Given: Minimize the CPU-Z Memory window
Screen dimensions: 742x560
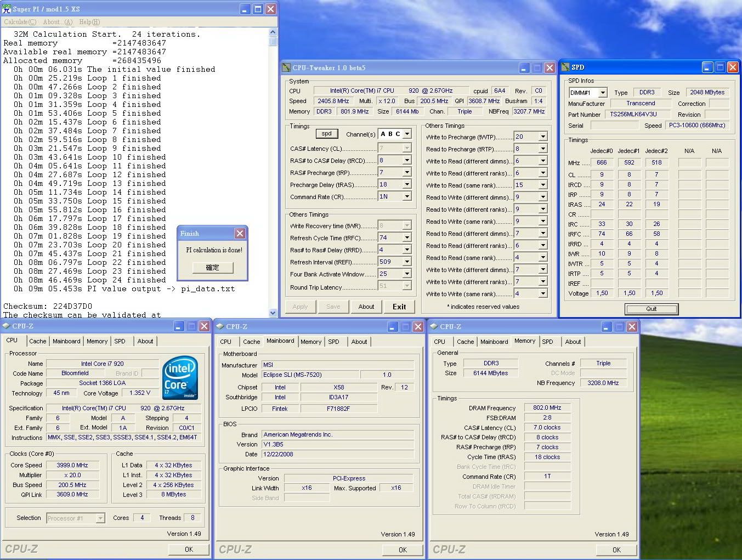Looking at the screenshot, I should [607, 326].
